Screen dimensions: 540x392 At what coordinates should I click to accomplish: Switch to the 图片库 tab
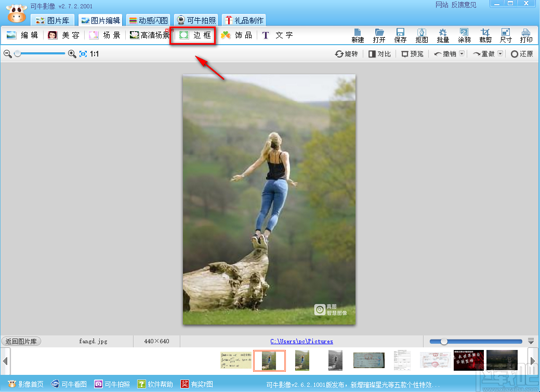tap(52, 20)
